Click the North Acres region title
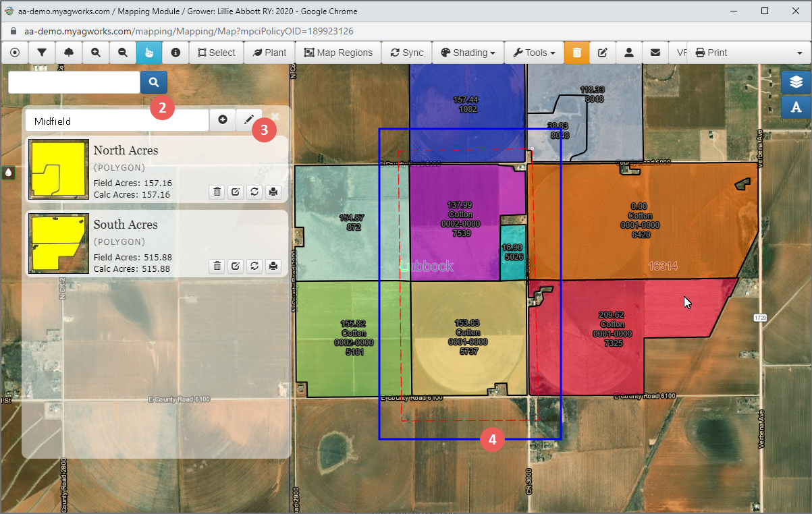Viewport: 812px width, 514px height. [x=126, y=150]
